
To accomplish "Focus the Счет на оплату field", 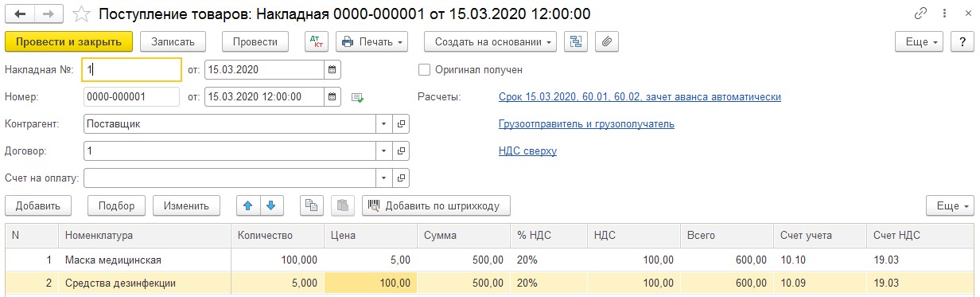I will tap(230, 177).
